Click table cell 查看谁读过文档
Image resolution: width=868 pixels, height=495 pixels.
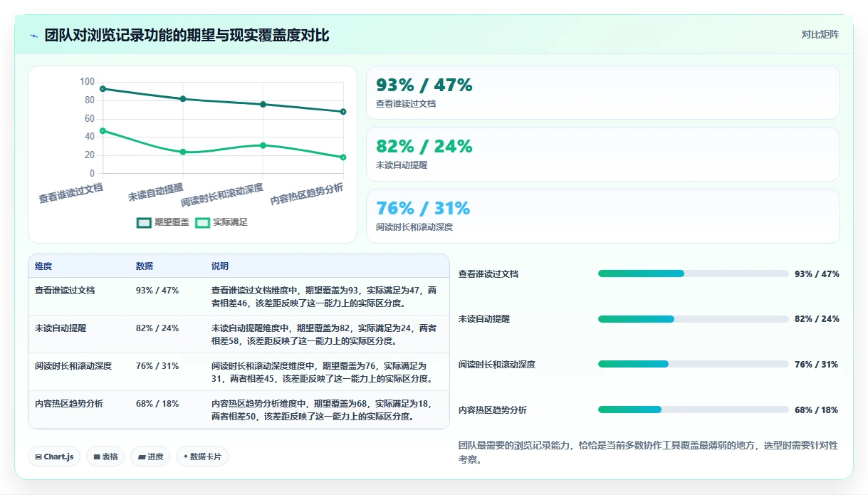pyautogui.click(x=65, y=291)
